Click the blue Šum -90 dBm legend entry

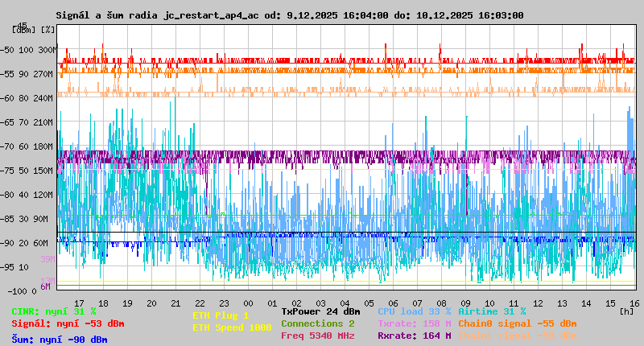[x=59, y=339]
